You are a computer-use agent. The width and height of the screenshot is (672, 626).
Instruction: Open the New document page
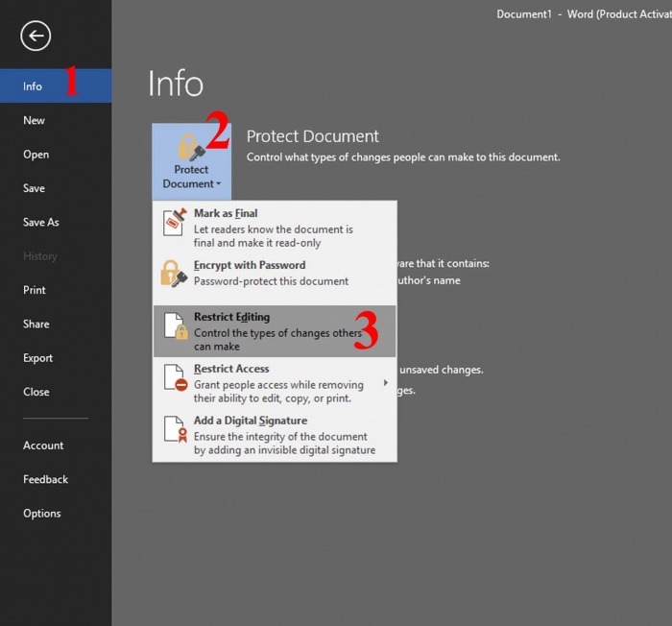click(35, 120)
